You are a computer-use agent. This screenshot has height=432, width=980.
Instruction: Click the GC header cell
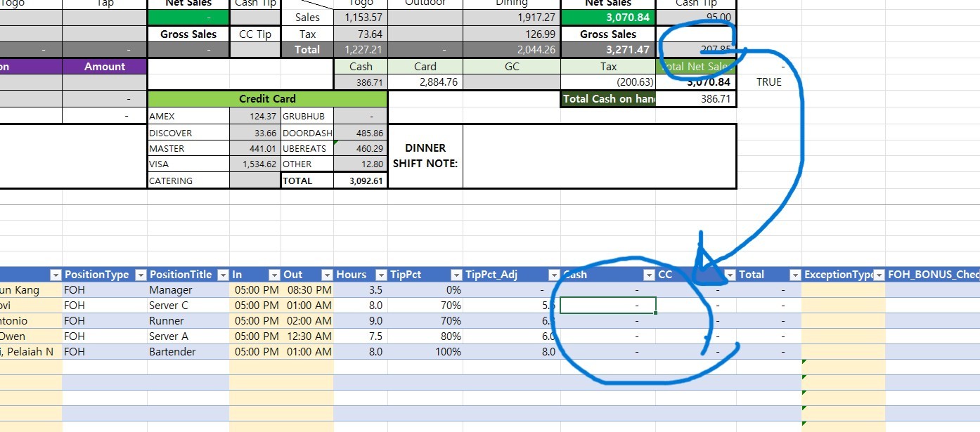pyautogui.click(x=512, y=67)
